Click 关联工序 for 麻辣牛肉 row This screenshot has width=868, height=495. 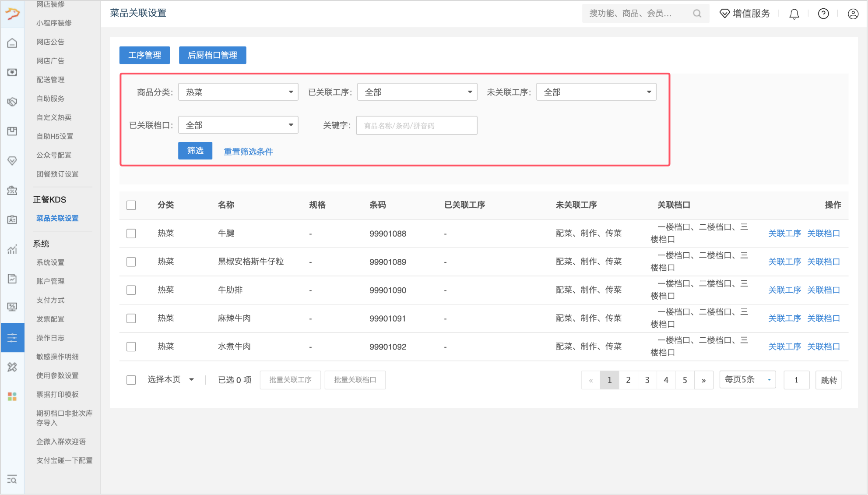(784, 318)
